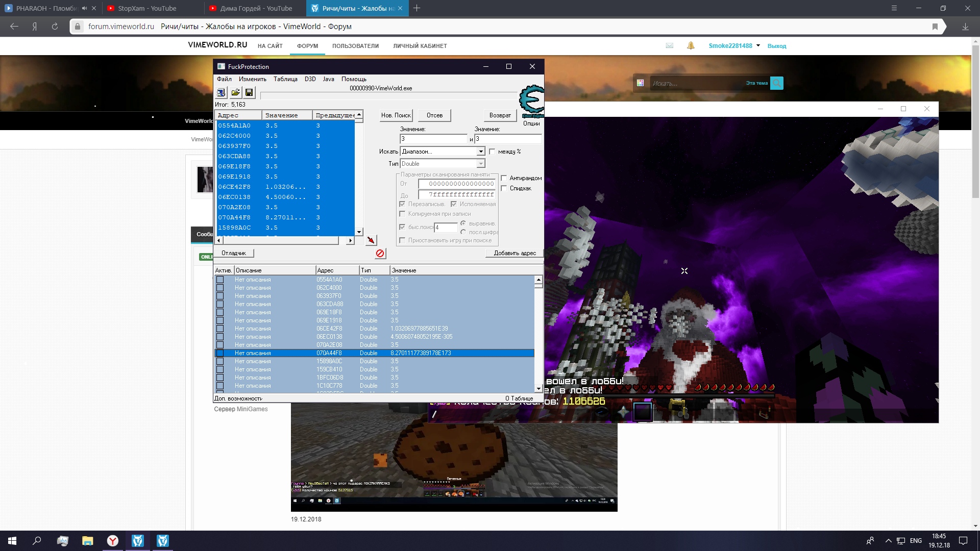Screen dimensions: 980x551
Task: Click the red arrow copy-to-table icon
Action: pos(371,240)
